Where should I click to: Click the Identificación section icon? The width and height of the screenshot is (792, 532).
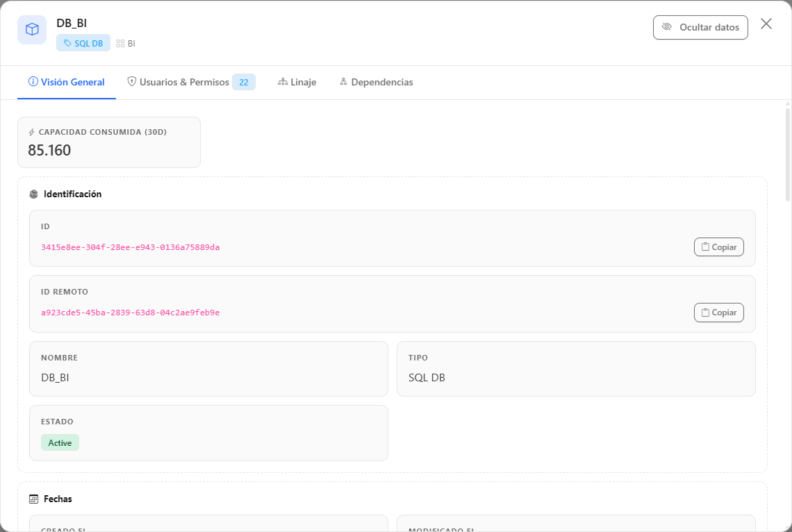click(x=34, y=194)
